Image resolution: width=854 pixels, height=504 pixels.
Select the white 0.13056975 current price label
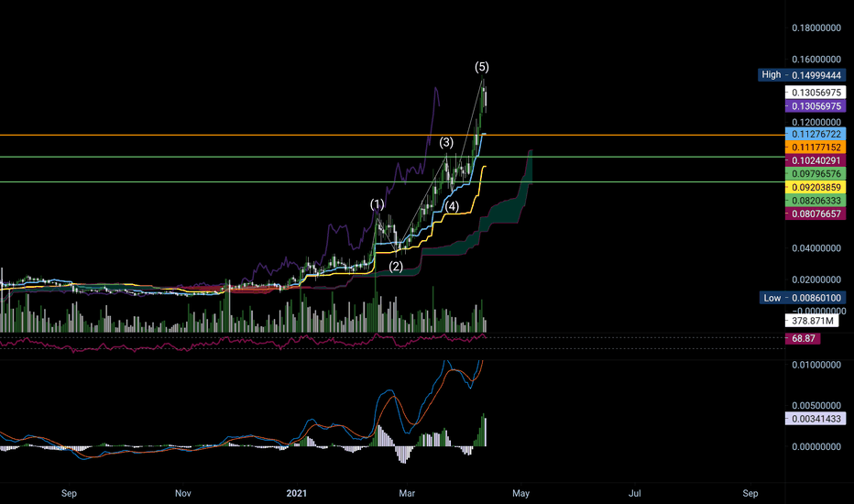point(816,93)
